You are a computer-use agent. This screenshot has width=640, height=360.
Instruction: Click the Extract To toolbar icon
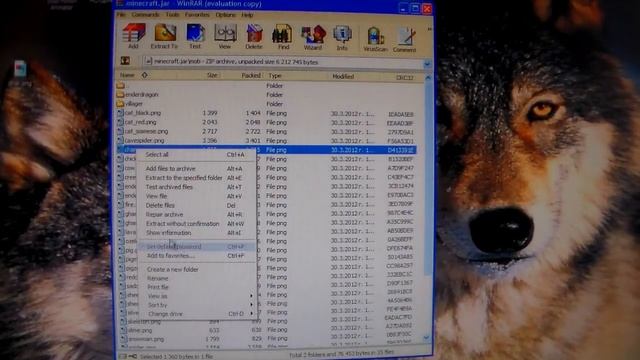tap(164, 36)
